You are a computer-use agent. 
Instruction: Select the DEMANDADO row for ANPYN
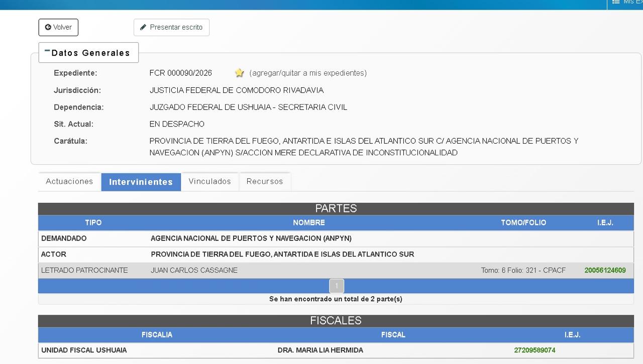251,238
